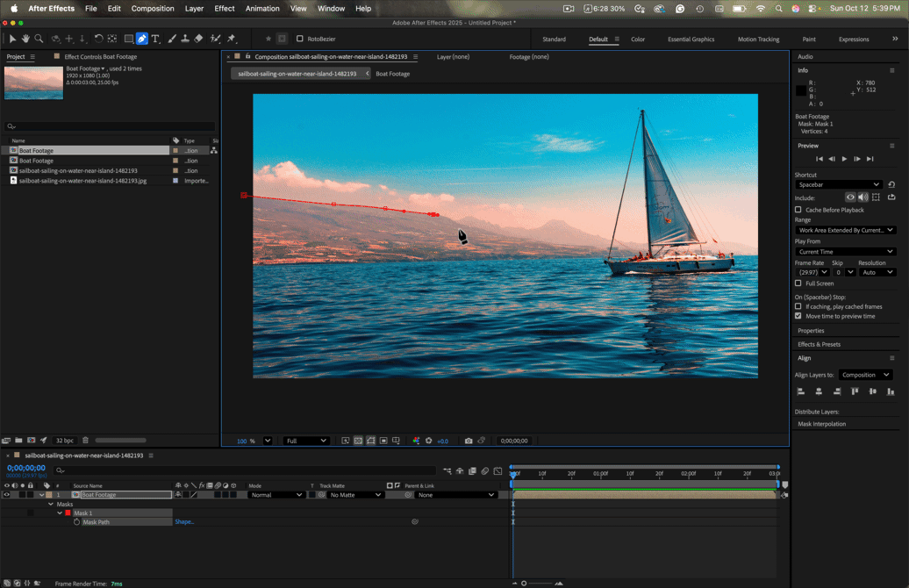909x588 pixels.
Task: Create new folder in Project panel
Action: click(x=18, y=441)
